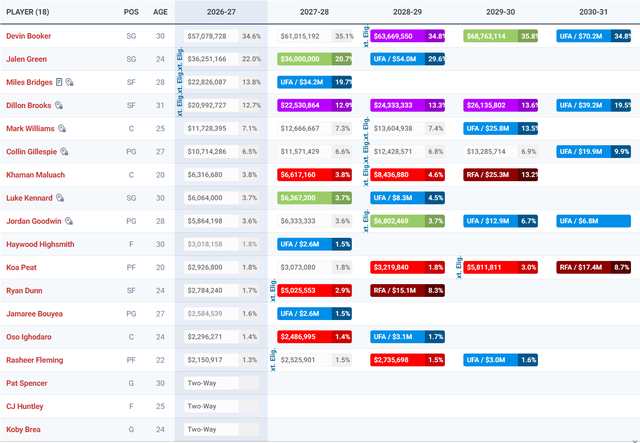Sort by the AGE column header
This screenshot has height=443, width=640.
[160, 12]
